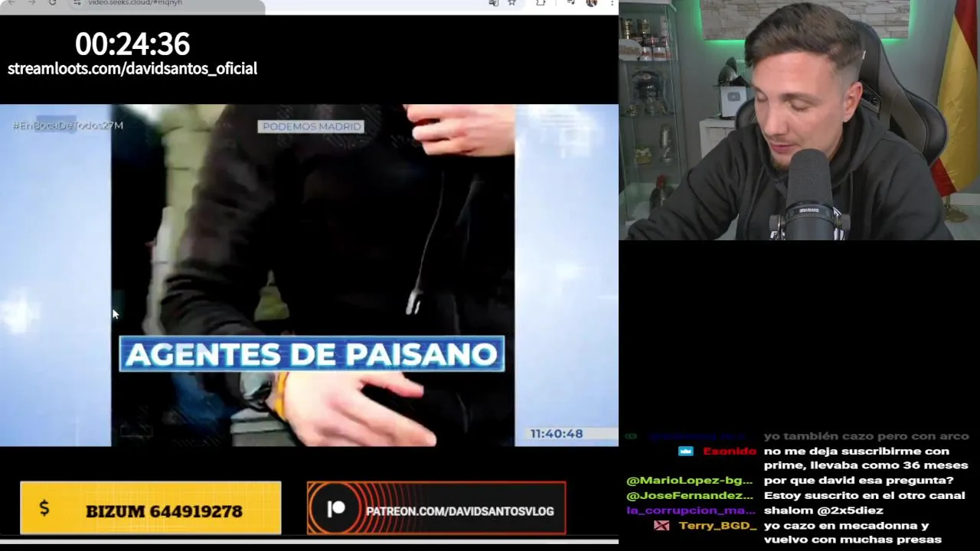Click the AGENTES DE PAISANO caption

(x=312, y=354)
